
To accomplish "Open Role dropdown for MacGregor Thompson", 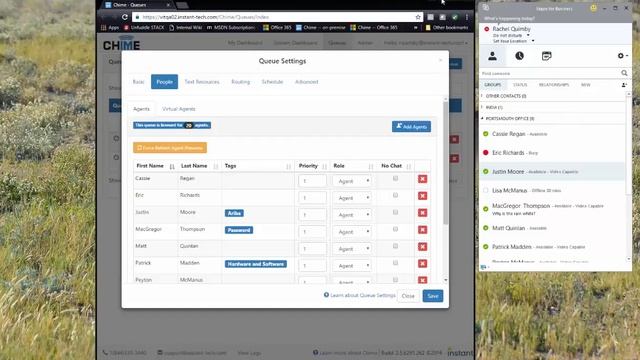I will pyautogui.click(x=352, y=232).
